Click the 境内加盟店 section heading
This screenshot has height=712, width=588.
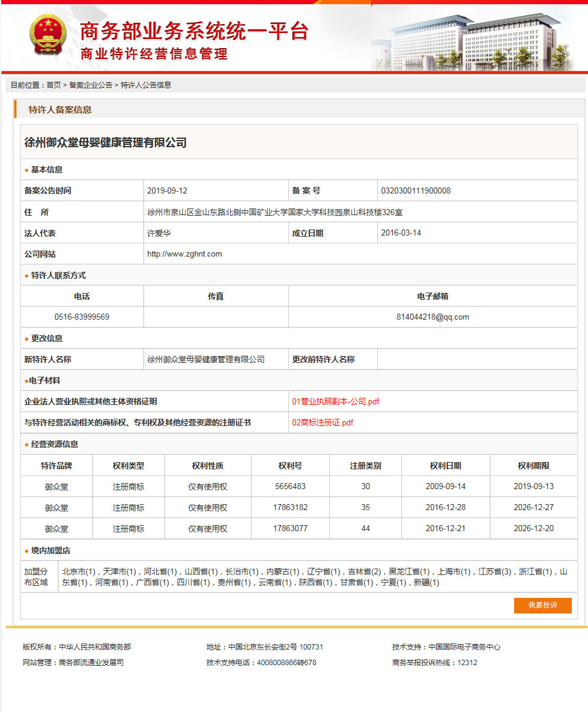click(50, 550)
